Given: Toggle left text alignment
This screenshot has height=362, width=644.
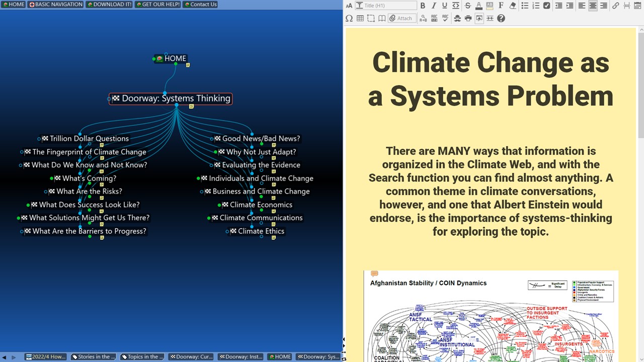Looking at the screenshot, I should (582, 6).
